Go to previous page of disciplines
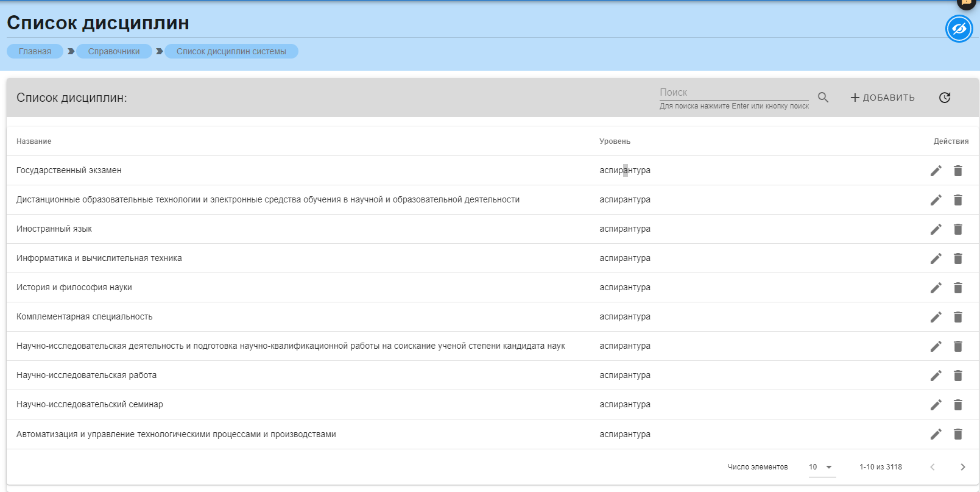This screenshot has width=980, height=492. click(x=932, y=467)
